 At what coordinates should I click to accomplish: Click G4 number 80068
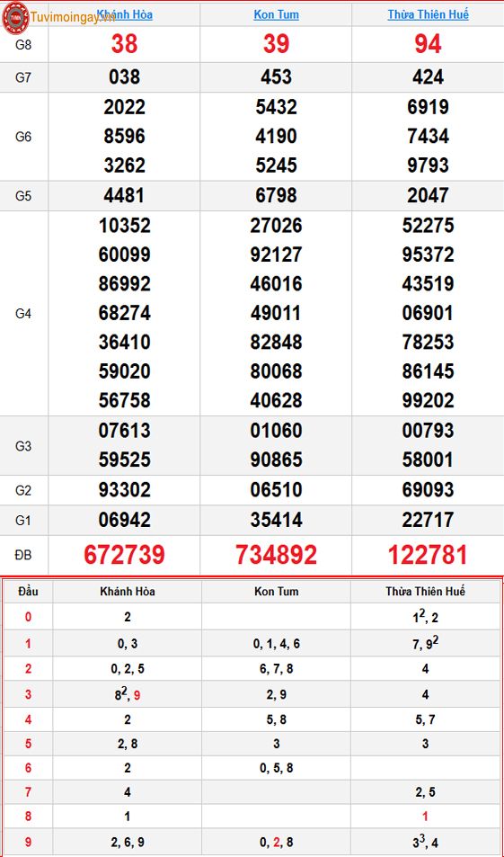click(x=277, y=371)
